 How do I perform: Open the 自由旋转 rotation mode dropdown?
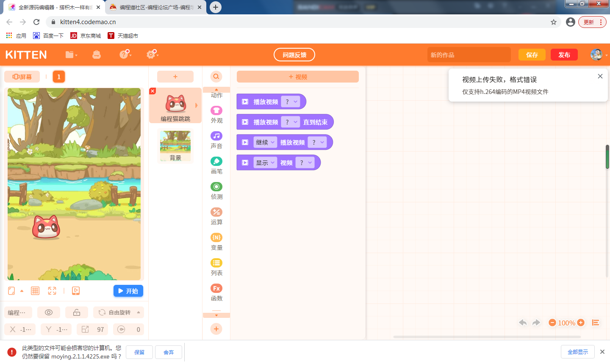click(x=119, y=312)
